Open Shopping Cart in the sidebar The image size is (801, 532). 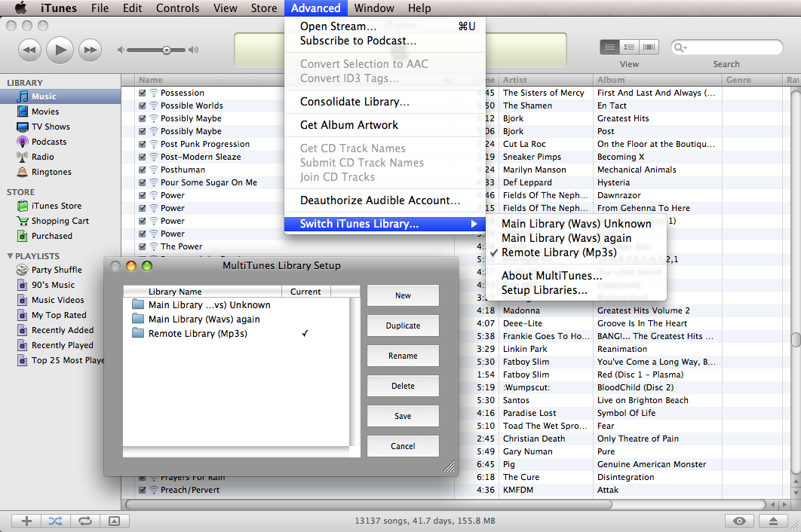(60, 221)
